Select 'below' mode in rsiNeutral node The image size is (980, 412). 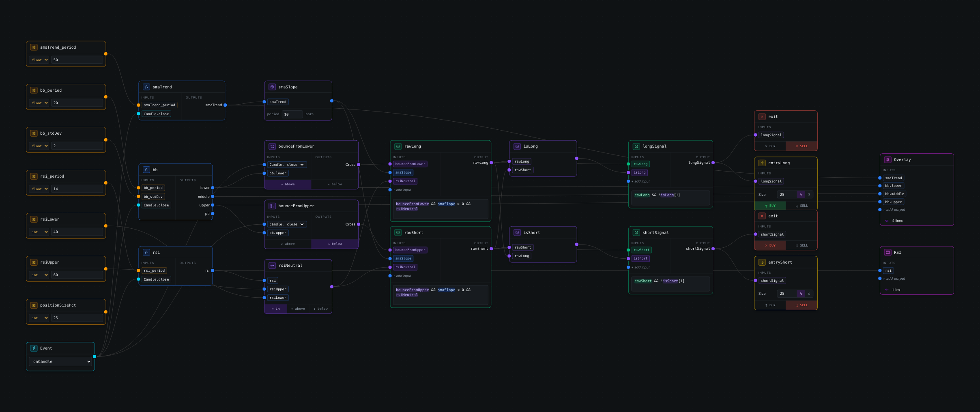320,309
